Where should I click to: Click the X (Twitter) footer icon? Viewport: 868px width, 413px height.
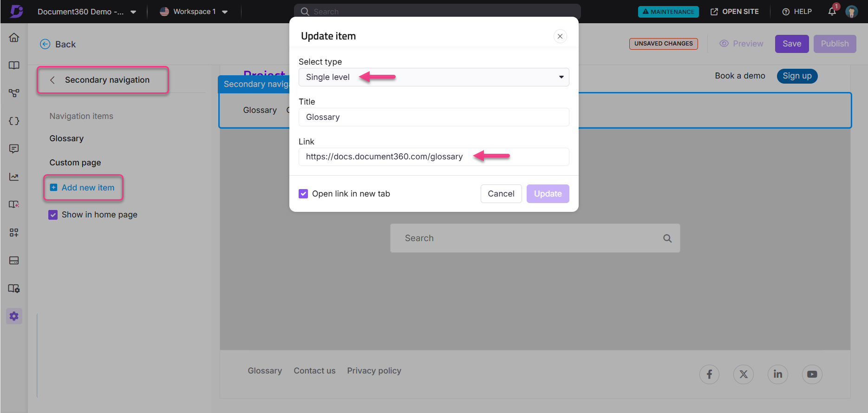[744, 374]
